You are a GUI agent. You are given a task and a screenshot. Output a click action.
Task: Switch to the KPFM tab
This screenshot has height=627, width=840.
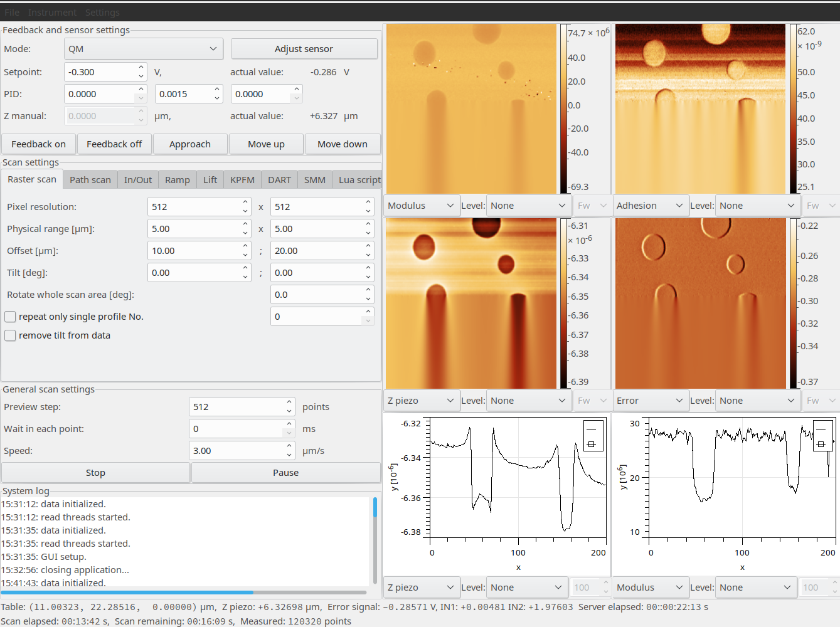[x=242, y=180]
